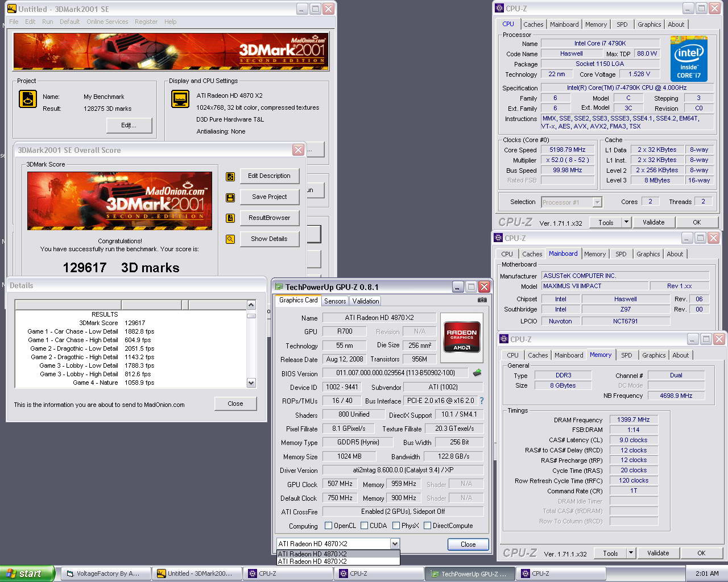The image size is (728, 582).
Task: Click the display monitor icon in Display Settings
Action: (180, 99)
